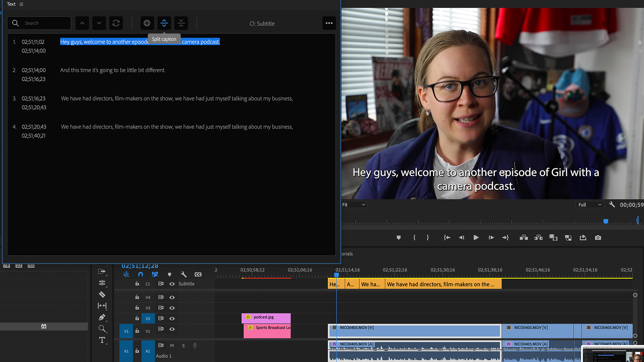Step forward one frame
Viewport: 644px width, 362px height.
click(x=491, y=238)
